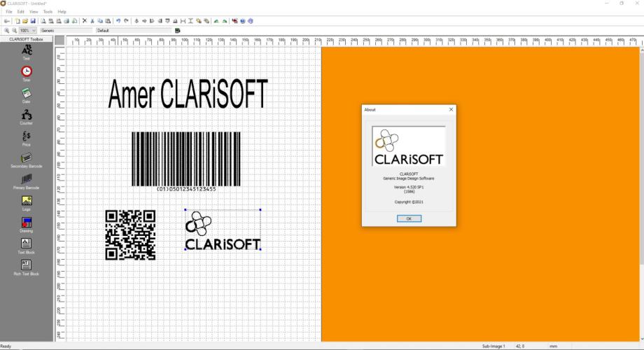644x350 pixels.
Task: Open the File menu
Action: coord(9,12)
